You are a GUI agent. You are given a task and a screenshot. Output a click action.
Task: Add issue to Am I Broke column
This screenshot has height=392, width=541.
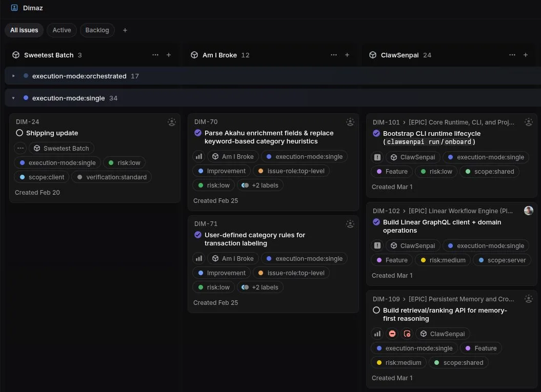[347, 55]
